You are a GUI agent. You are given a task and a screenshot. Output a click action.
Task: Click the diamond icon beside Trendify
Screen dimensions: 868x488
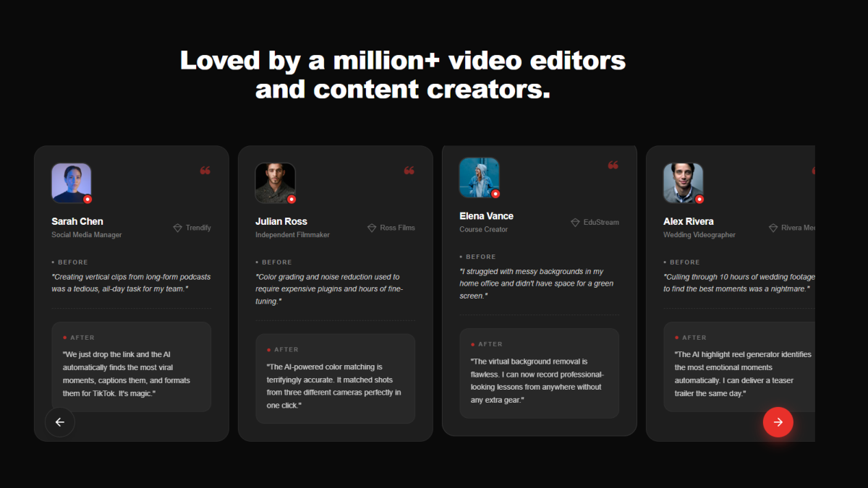tap(177, 228)
